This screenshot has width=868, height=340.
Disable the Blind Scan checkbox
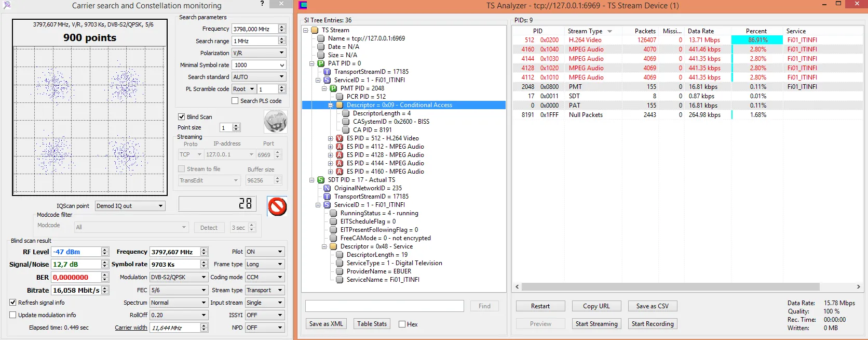[182, 117]
